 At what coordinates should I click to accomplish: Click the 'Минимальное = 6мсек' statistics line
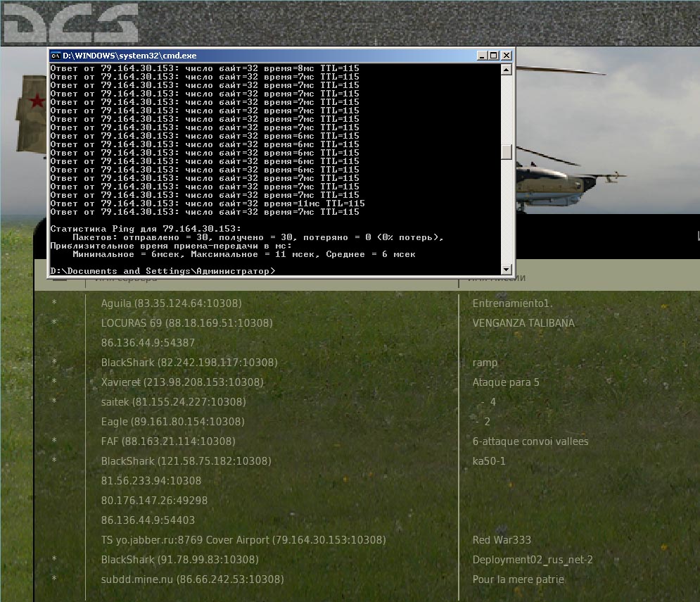coord(243,254)
